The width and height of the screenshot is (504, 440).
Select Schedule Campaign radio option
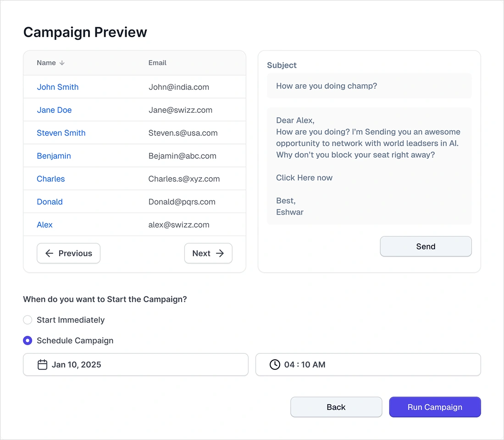[x=28, y=341]
